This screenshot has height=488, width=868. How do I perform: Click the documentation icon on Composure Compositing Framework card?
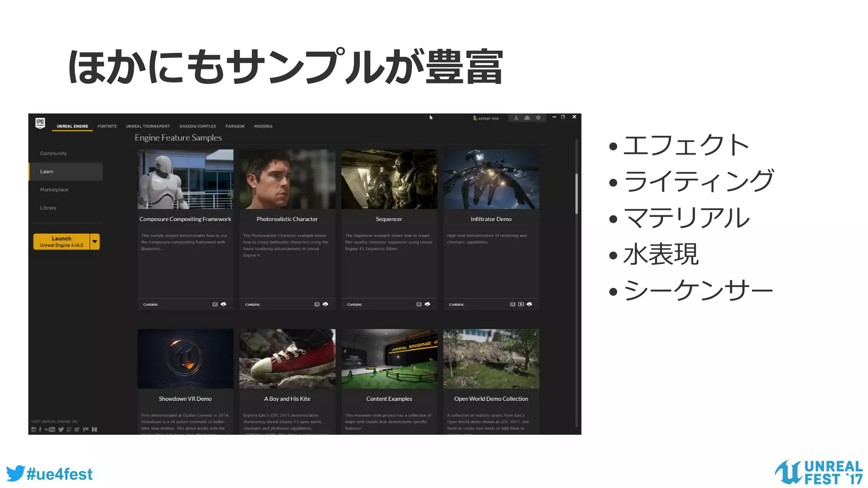click(x=215, y=304)
